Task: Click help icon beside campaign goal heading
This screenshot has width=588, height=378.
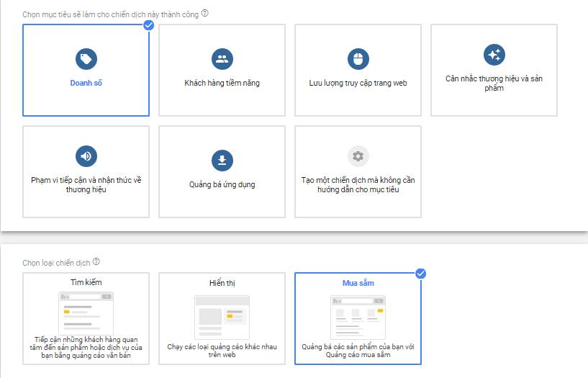Action: coord(205,14)
